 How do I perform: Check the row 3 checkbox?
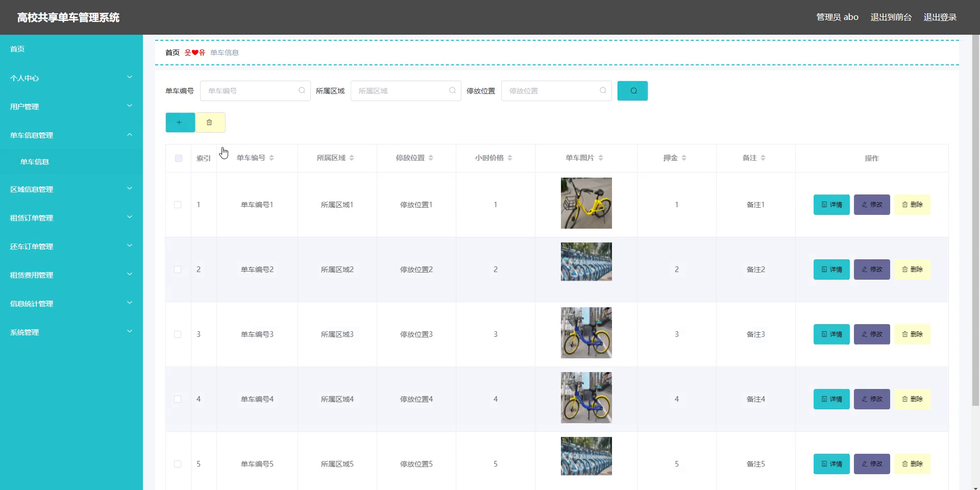point(178,334)
